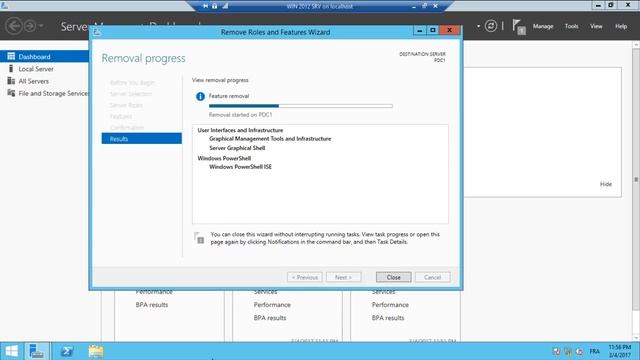Click Performance in the right dashboard tile

pyautogui.click(x=390, y=305)
